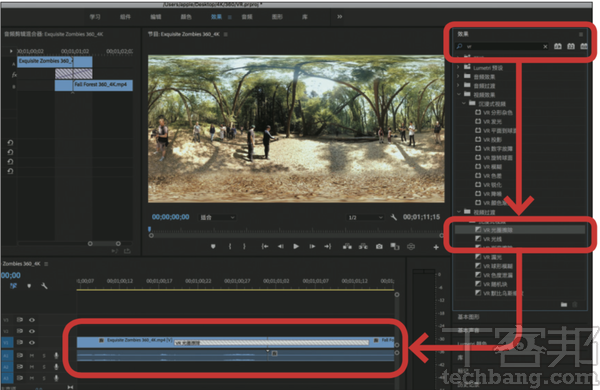Open the 基本图形 collapsed panel

point(468,317)
